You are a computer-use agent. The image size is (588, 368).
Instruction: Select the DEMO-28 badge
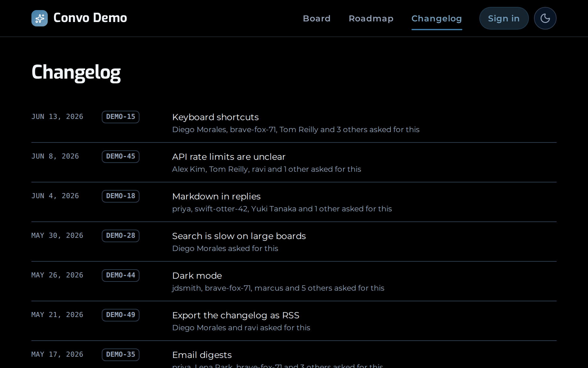121,236
